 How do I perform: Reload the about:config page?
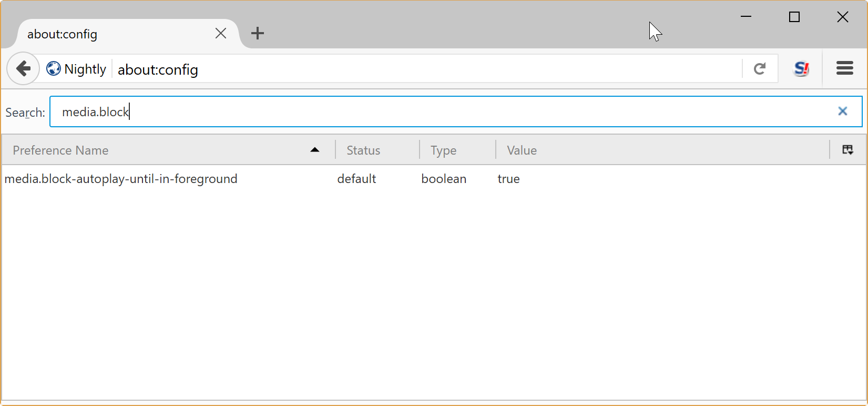click(760, 68)
